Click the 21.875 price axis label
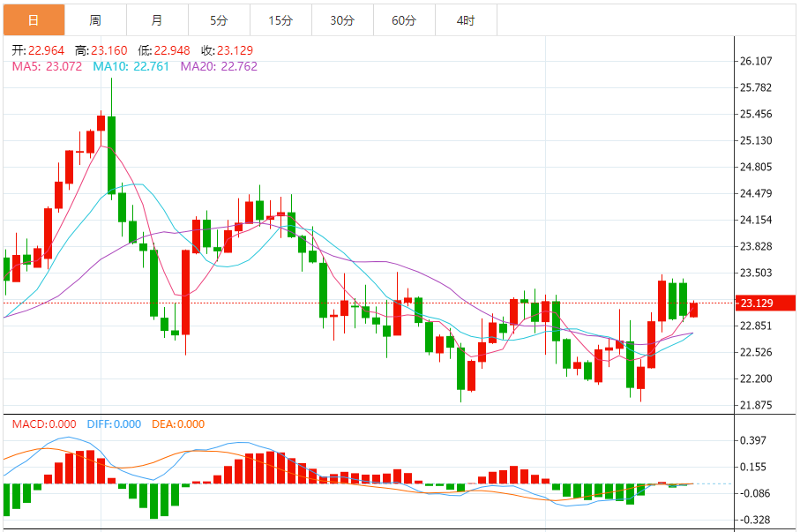Viewport: 800px width, 532px height. click(756, 405)
